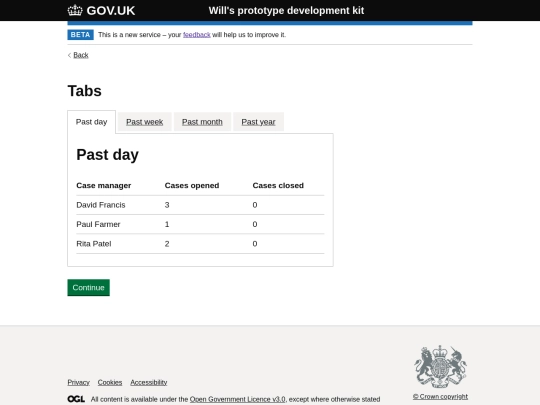Click Paul Farmer cases opened value 1

click(167, 224)
